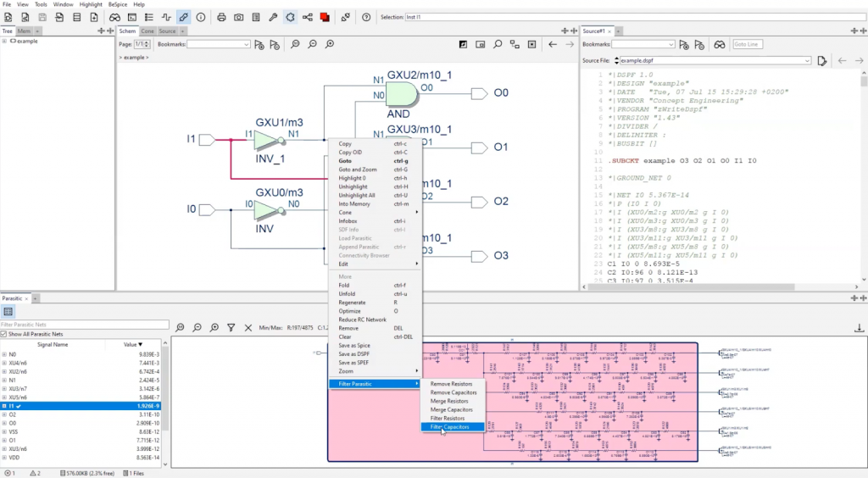Click the camera screenshot icon
This screenshot has height=478, width=868.
(x=238, y=17)
